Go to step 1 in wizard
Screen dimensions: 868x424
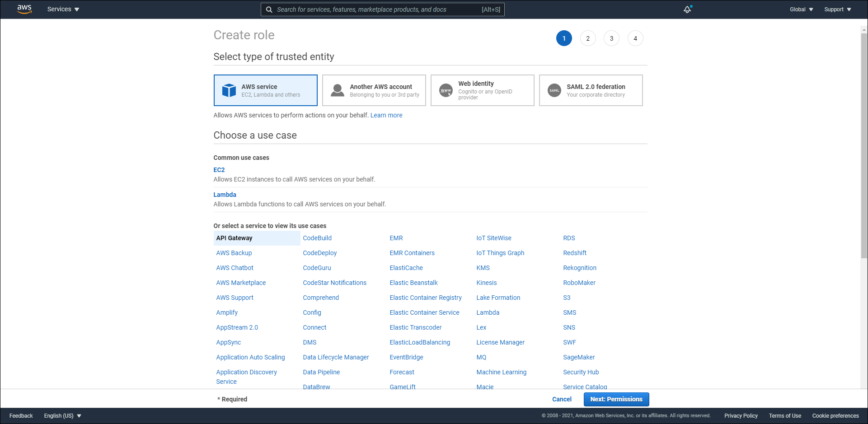pyautogui.click(x=564, y=38)
